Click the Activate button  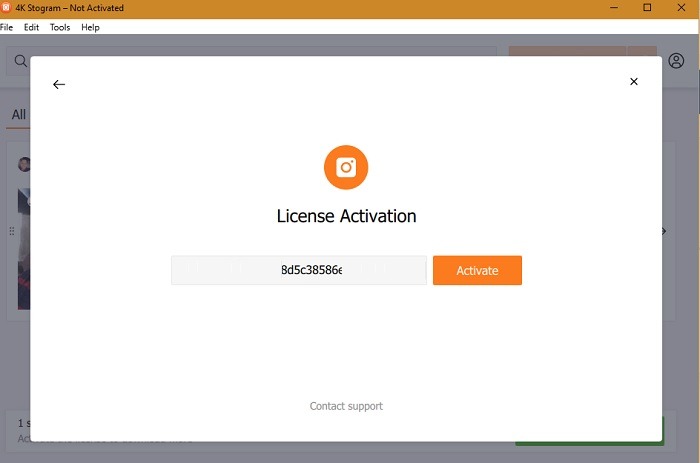coord(477,270)
